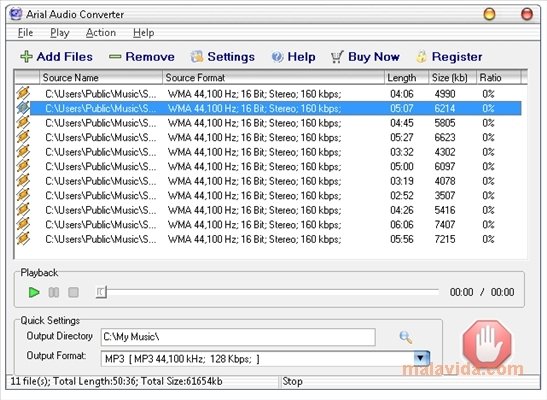
Task: Click the file icon of the selected 05:07 row
Action: pyautogui.click(x=23, y=108)
